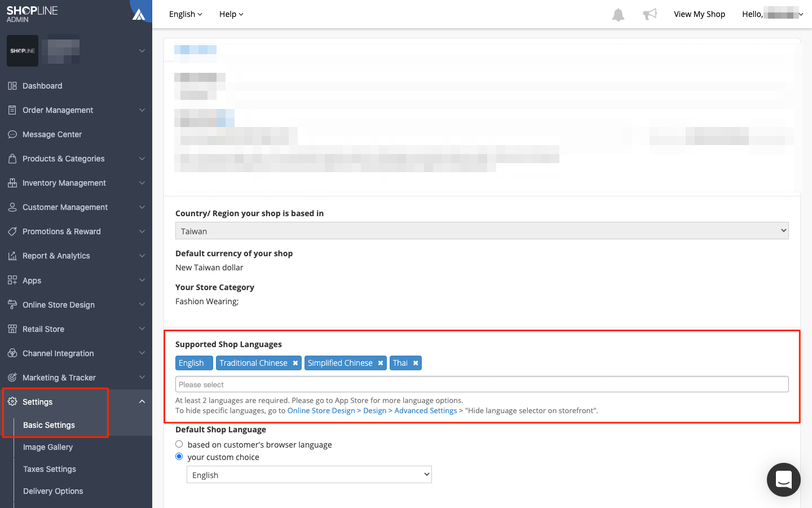Follow the Online Store Design > link
The image size is (812, 508).
click(x=324, y=410)
